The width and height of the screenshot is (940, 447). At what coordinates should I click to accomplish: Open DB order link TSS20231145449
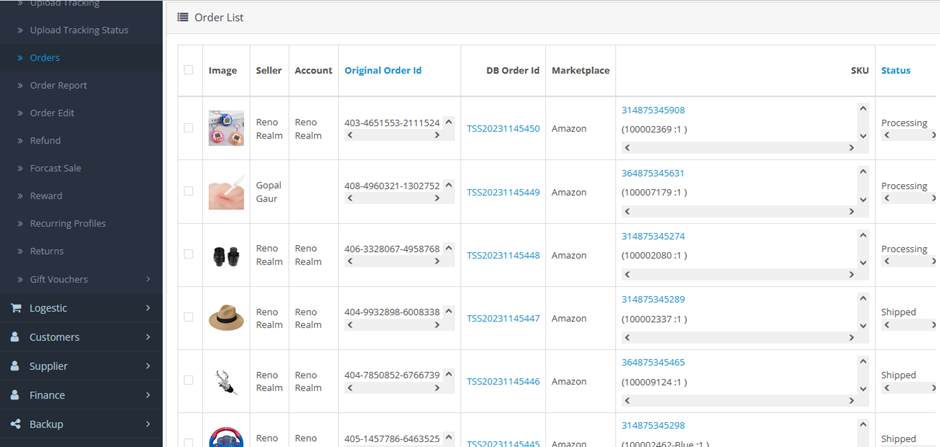pyautogui.click(x=503, y=192)
